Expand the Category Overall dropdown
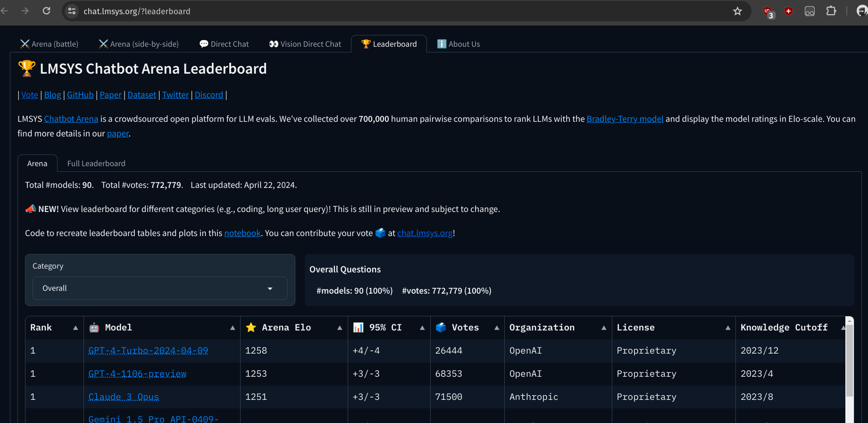 (160, 288)
